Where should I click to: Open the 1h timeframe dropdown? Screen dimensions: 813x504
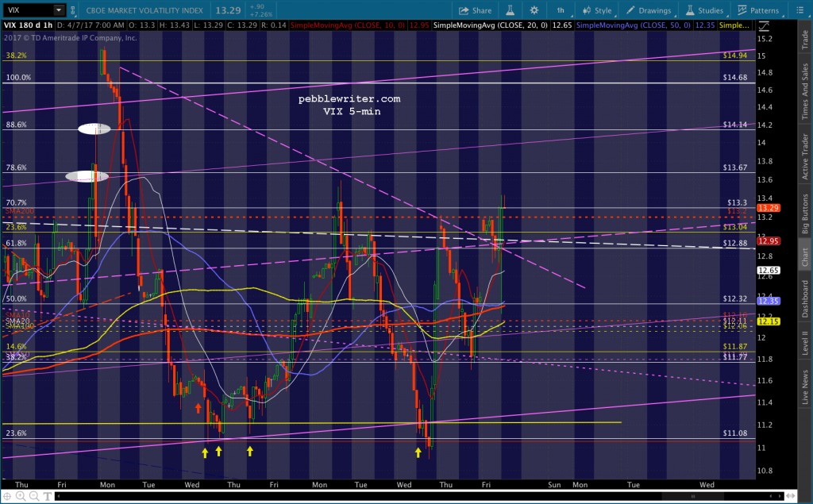click(x=561, y=10)
